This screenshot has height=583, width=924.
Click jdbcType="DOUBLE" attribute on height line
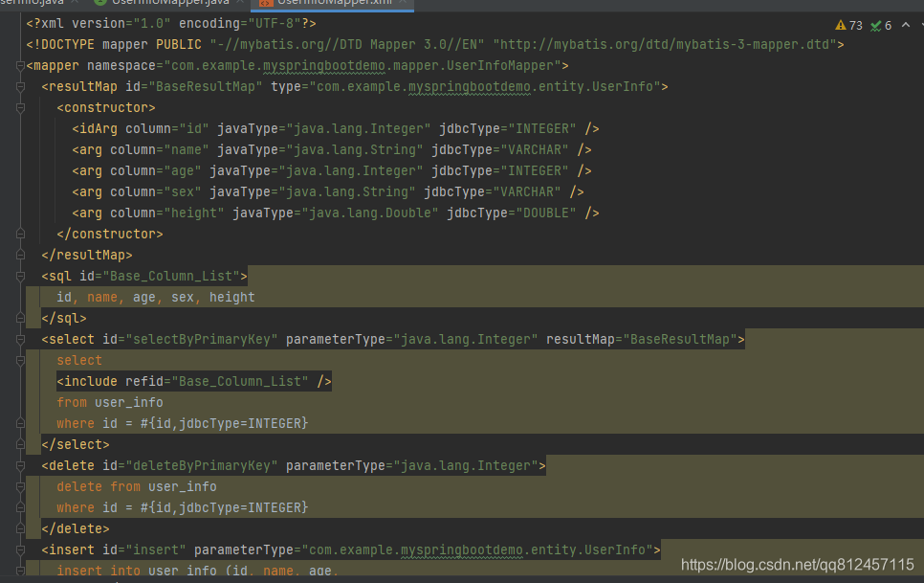click(x=512, y=213)
